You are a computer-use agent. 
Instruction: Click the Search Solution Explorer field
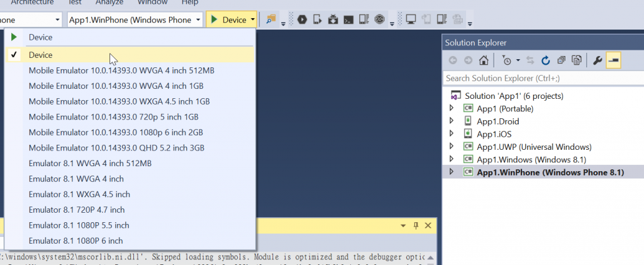coord(543,78)
